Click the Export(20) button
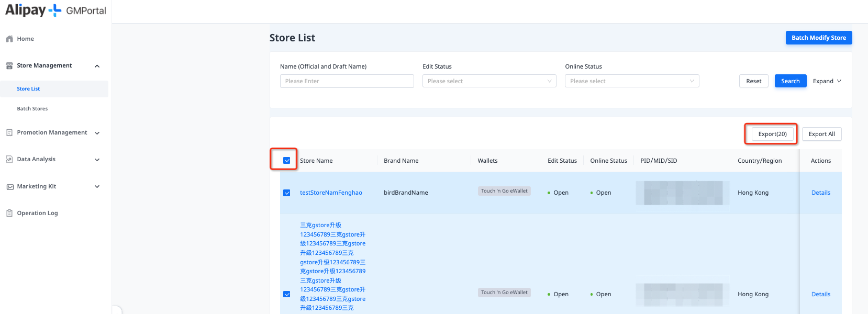The image size is (868, 314). [x=772, y=134]
